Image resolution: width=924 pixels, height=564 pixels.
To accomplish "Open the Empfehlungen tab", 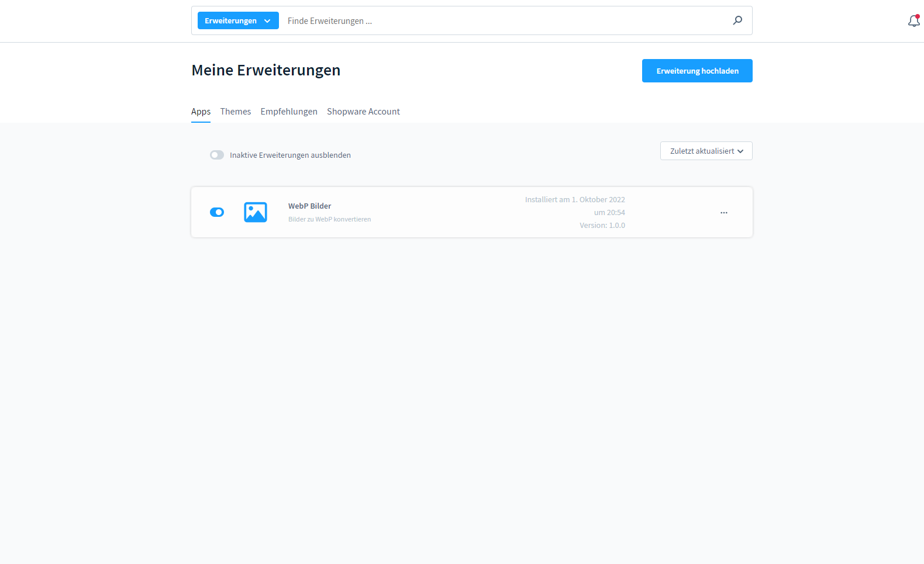I will 289,112.
